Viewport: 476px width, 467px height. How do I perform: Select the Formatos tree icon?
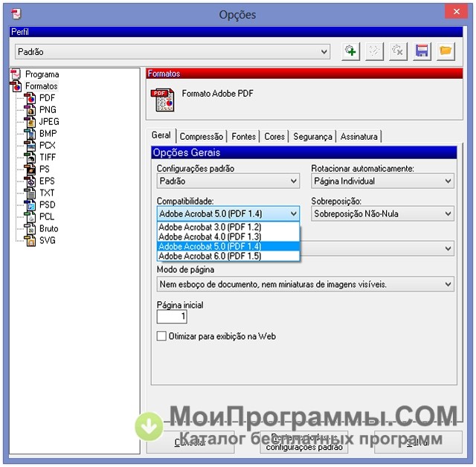[x=16, y=86]
